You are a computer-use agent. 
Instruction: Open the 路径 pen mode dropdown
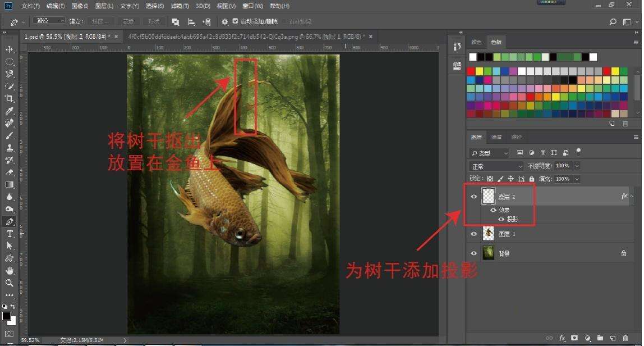point(49,21)
